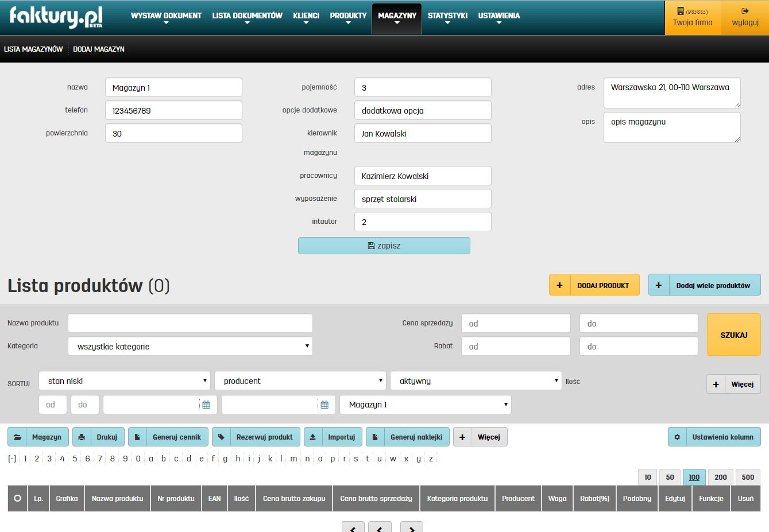Screen dimensions: 769x532
Task: Expand the Magazyn 1 warehouse dropdown
Action: [425, 405]
